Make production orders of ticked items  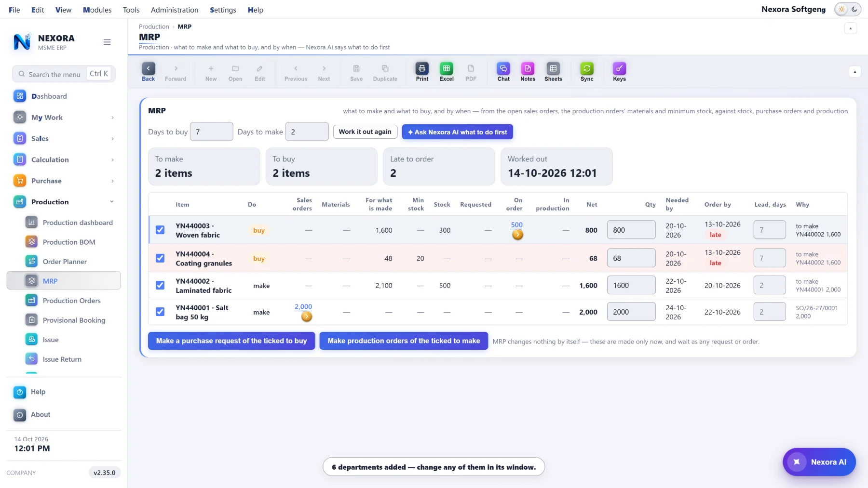tap(404, 341)
